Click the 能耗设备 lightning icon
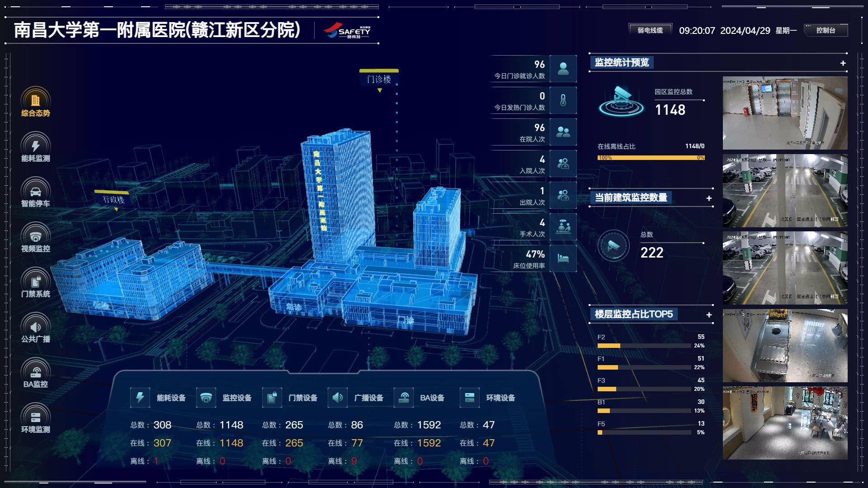868x488 pixels. [x=140, y=398]
